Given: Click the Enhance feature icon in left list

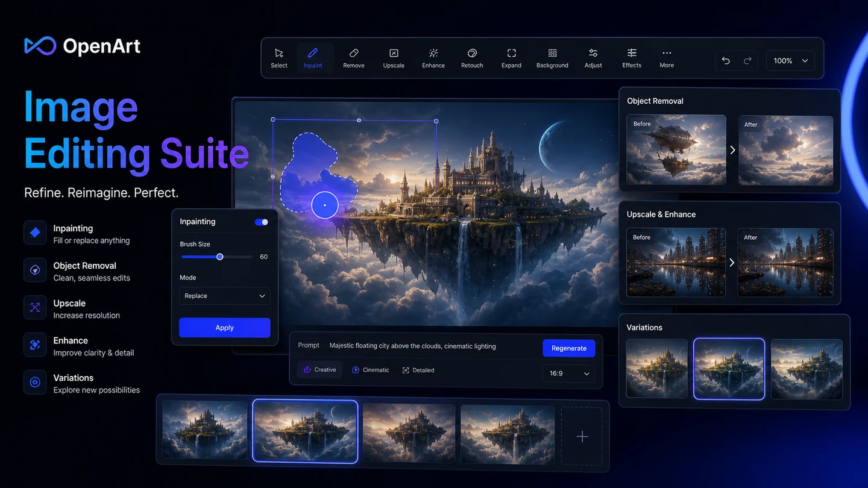Looking at the screenshot, I should 35,345.
